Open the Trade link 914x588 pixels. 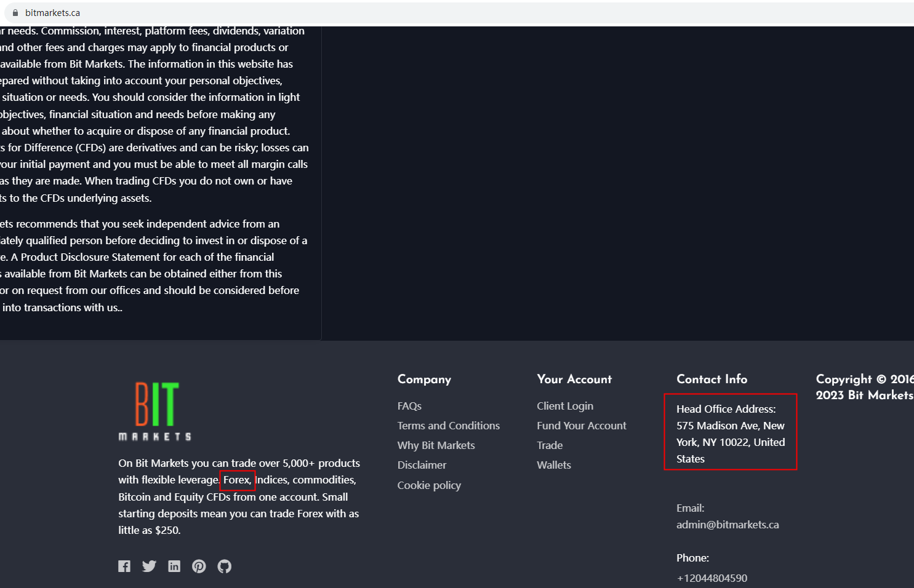[x=550, y=445]
